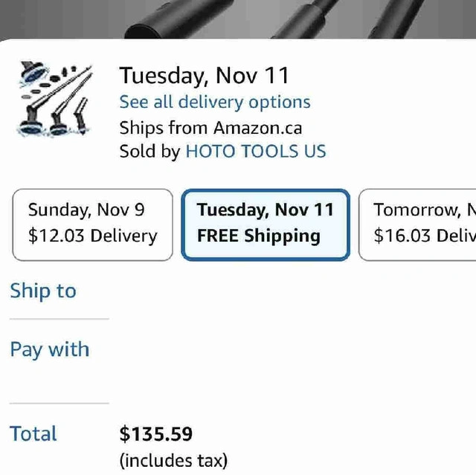Screen dimensions: 476x475
Task: Click the $135.59 total amount
Action: pyautogui.click(x=156, y=434)
